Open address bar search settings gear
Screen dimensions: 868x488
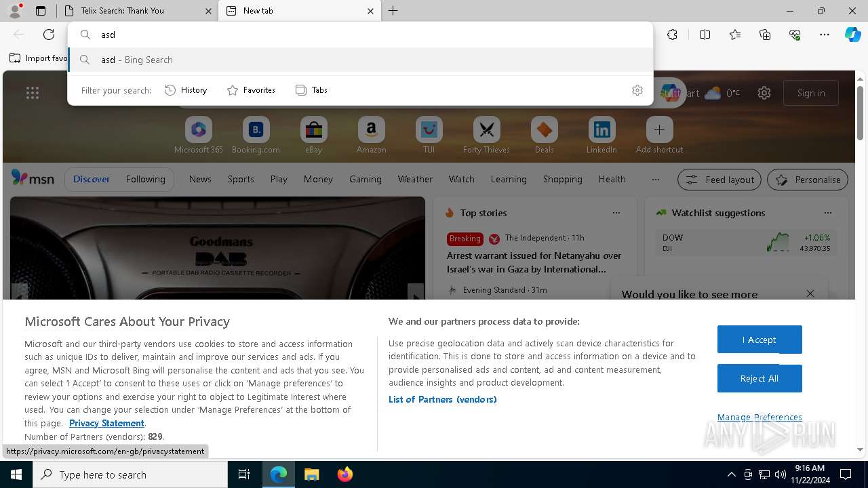[x=637, y=90]
